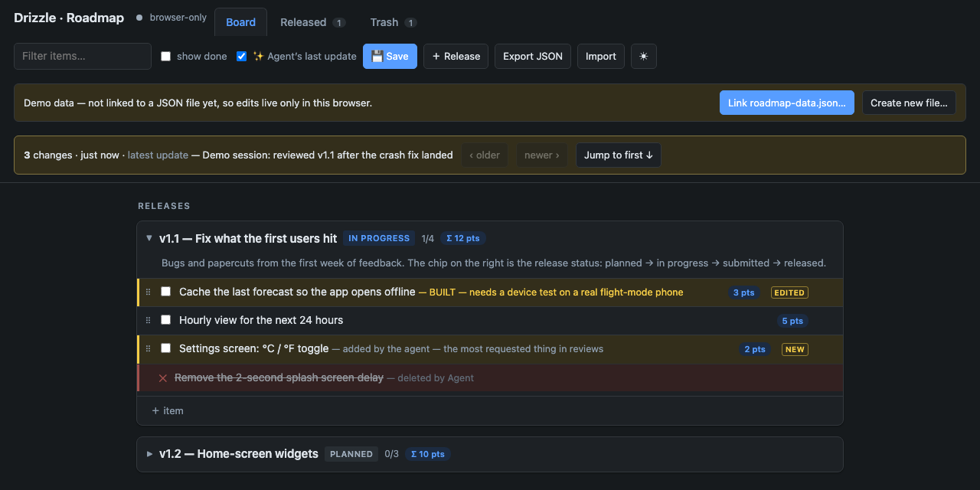Click the 3 pts badge on Cache item

tap(744, 292)
